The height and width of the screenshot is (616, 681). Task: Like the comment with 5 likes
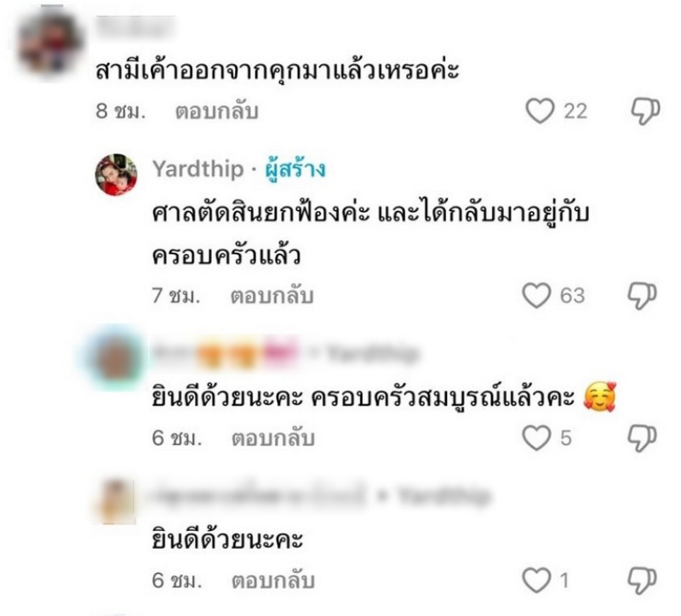click(536, 437)
